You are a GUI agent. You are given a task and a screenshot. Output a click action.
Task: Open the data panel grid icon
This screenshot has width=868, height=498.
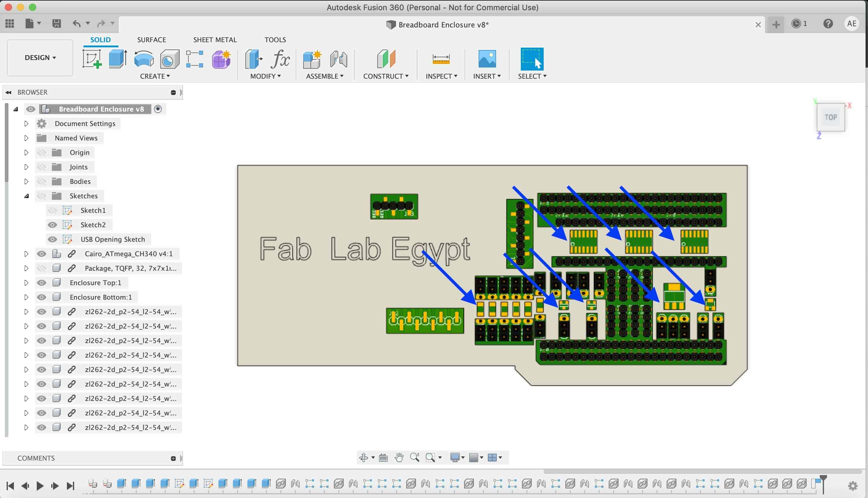tap(10, 23)
